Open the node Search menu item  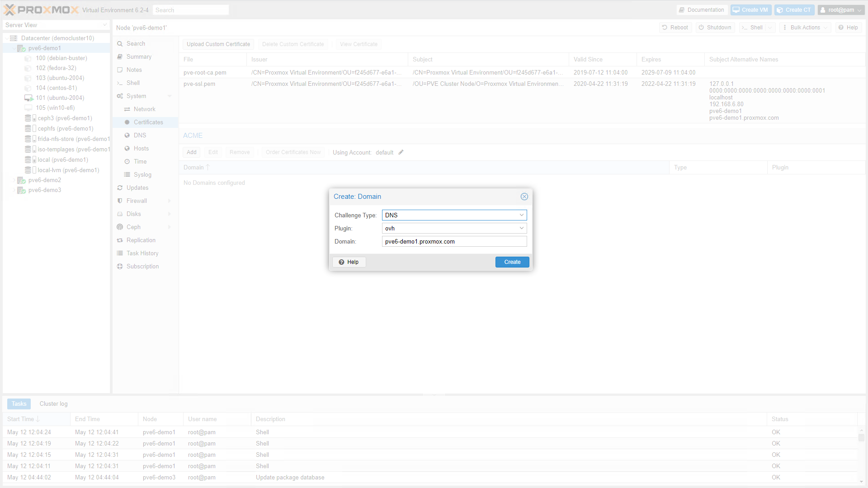coord(145,44)
